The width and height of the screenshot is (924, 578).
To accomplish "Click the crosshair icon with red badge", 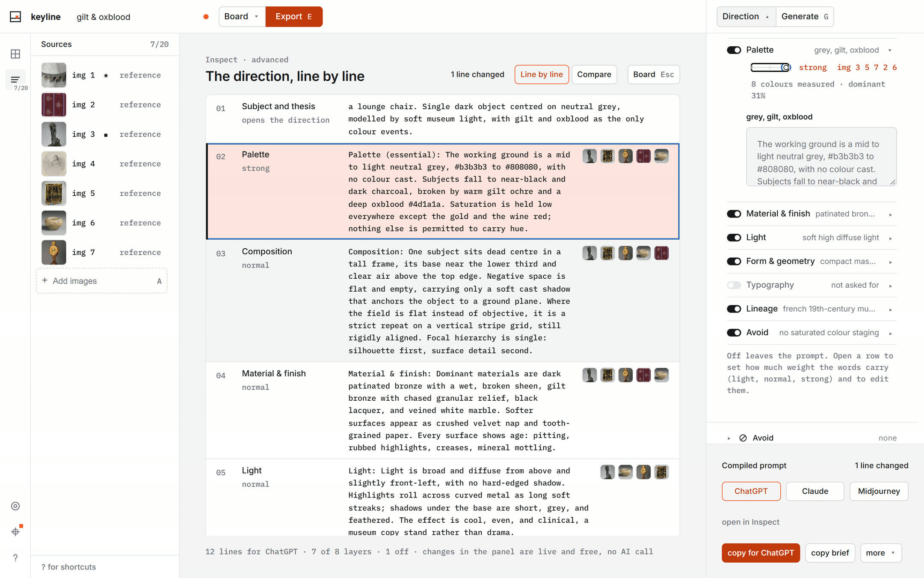I will tap(15, 532).
